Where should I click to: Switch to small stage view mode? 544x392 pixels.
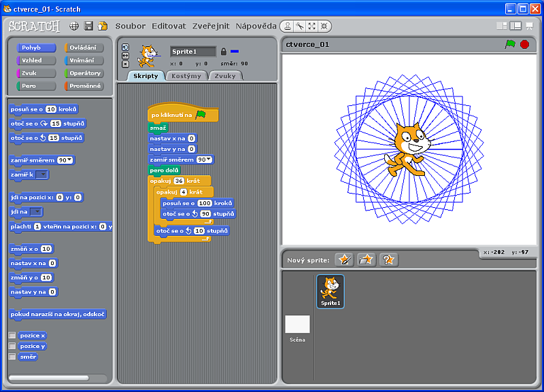pos(502,26)
